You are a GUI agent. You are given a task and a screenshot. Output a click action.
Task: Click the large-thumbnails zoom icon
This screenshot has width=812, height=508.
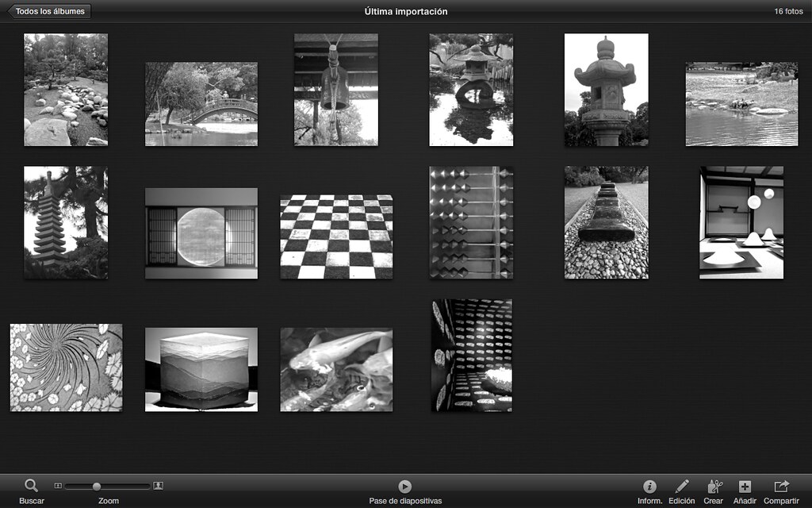coord(159,486)
